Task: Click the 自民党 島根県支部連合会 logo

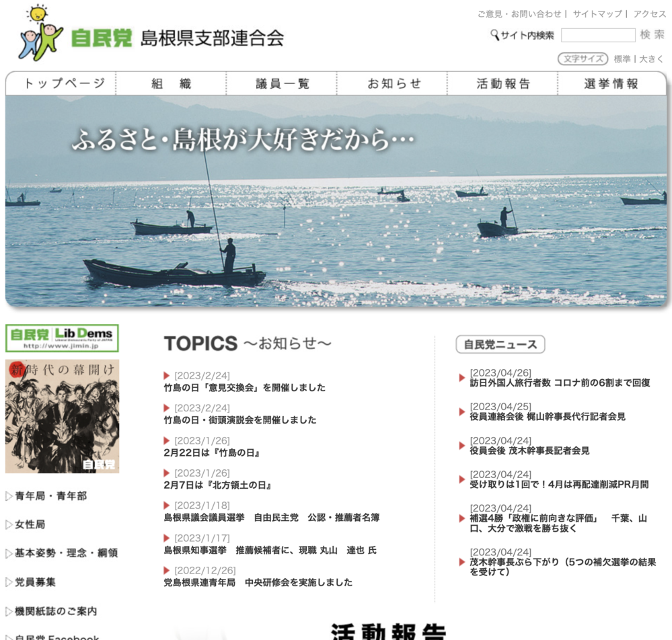Action: pos(151,36)
